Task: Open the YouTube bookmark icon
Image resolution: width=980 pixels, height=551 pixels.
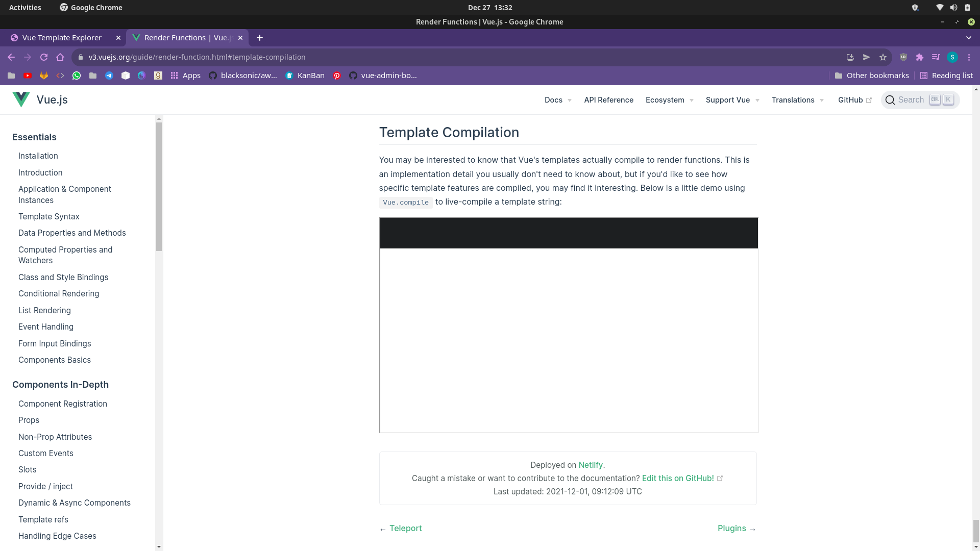Action: pyautogui.click(x=27, y=76)
